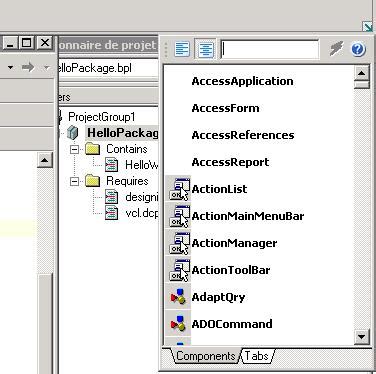Open the dropdown arrow left of forward arrow
Image resolution: width=376 pixels, height=374 pixels.
pos(10,68)
